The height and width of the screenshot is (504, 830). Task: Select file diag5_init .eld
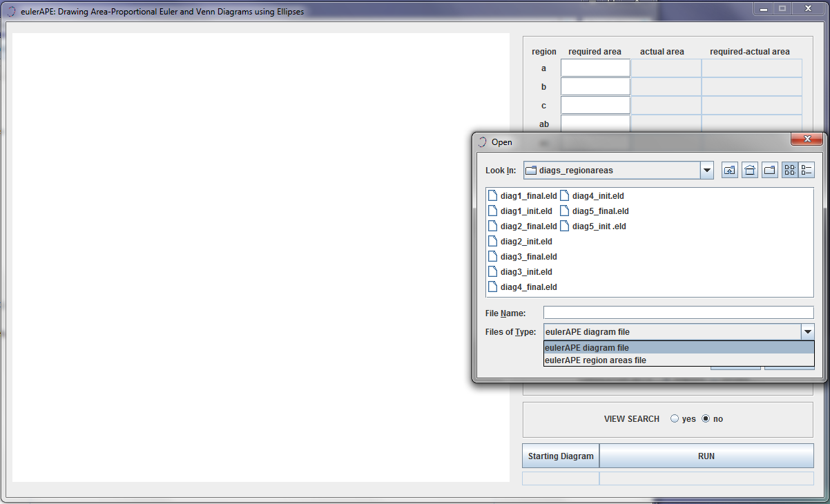tap(593, 226)
